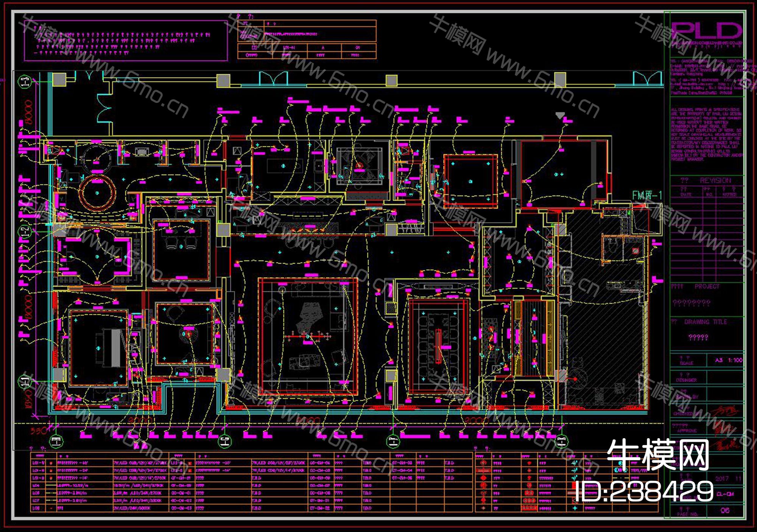
Task: Select the page number 06 cell
Action: click(725, 510)
